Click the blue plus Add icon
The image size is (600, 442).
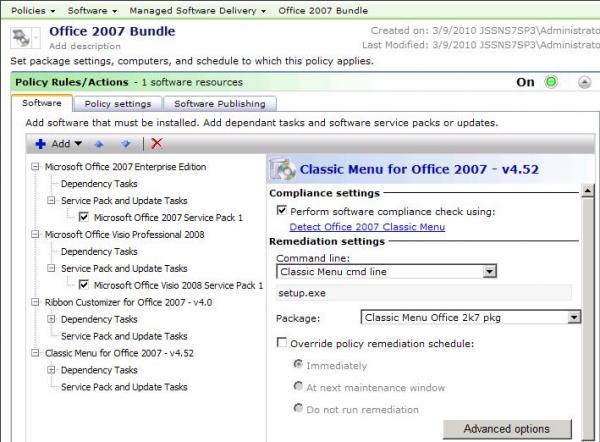click(40, 144)
